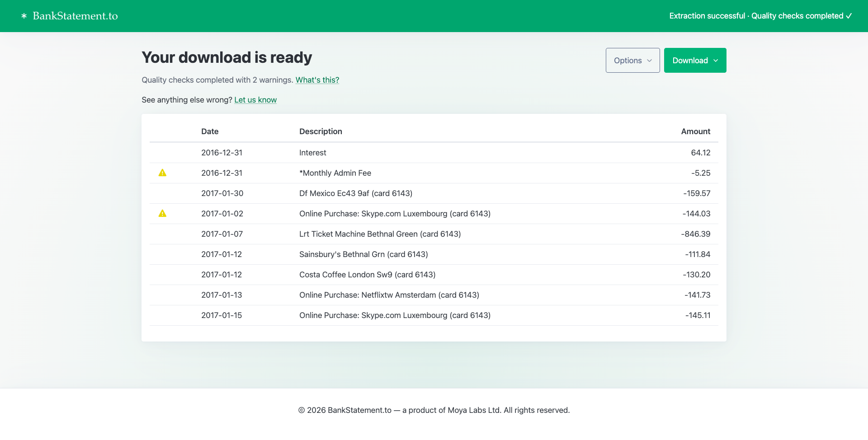
Task: Open the Download dropdown button
Action: point(695,60)
